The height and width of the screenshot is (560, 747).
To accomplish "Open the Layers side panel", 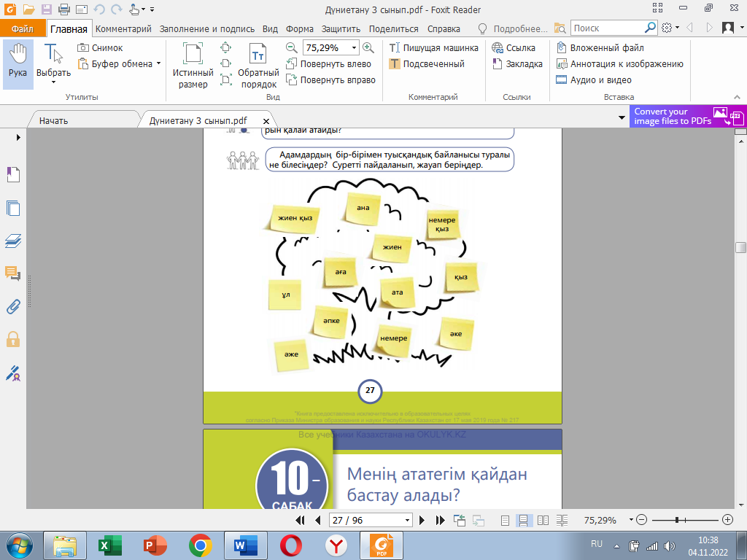I will (x=13, y=241).
